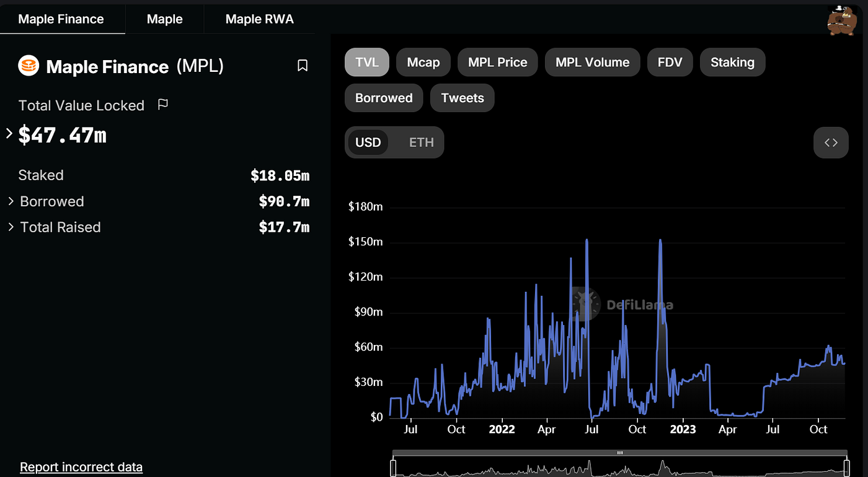Open the Maple tab

pyautogui.click(x=164, y=19)
